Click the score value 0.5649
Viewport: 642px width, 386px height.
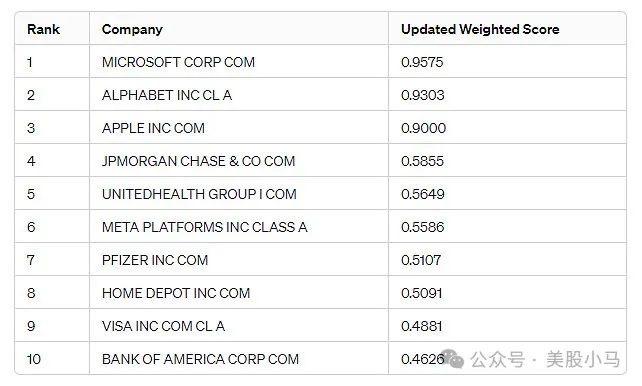(423, 194)
